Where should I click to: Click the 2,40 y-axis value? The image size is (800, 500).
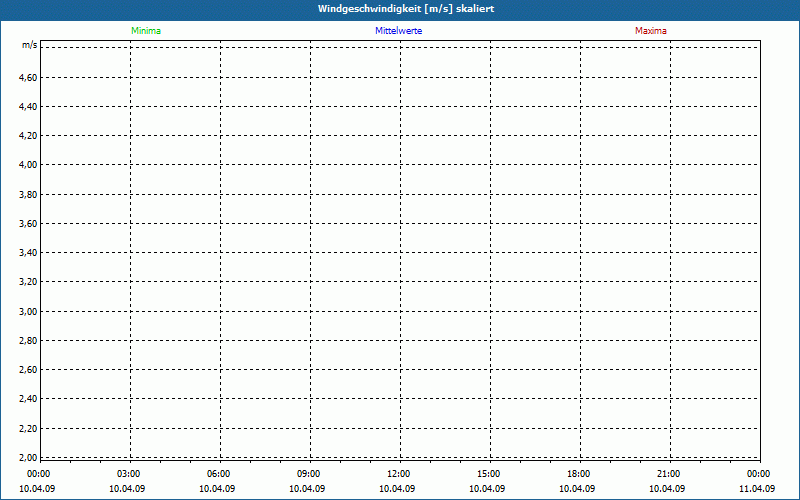click(x=28, y=398)
